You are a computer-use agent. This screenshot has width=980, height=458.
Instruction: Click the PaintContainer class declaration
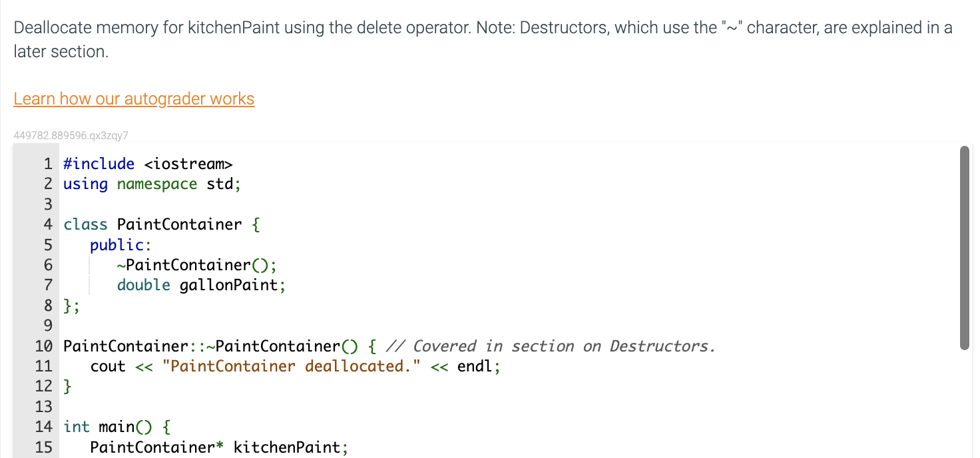pyautogui.click(x=160, y=224)
